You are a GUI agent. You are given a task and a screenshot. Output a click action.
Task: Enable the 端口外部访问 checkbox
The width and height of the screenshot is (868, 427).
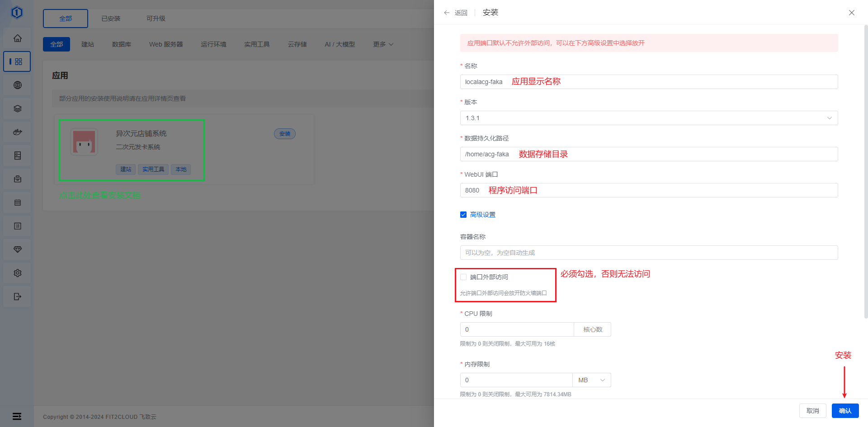pos(463,277)
